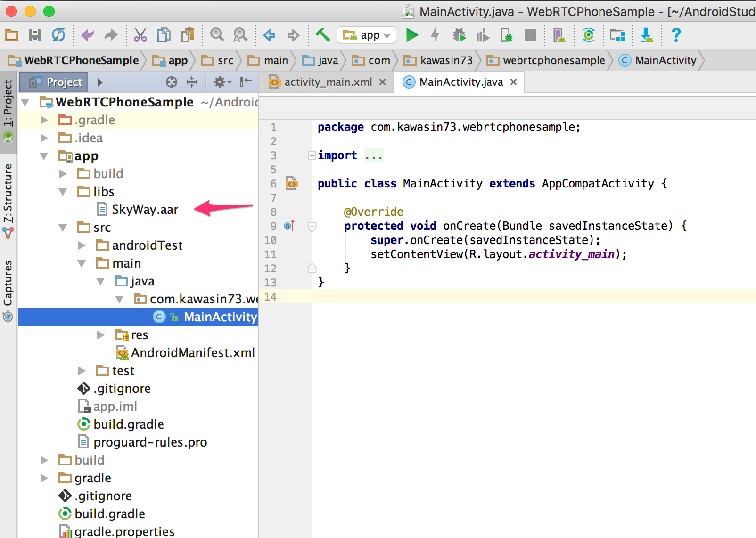This screenshot has width=756, height=538.
Task: Attach debugger to Android process
Action: click(506, 34)
